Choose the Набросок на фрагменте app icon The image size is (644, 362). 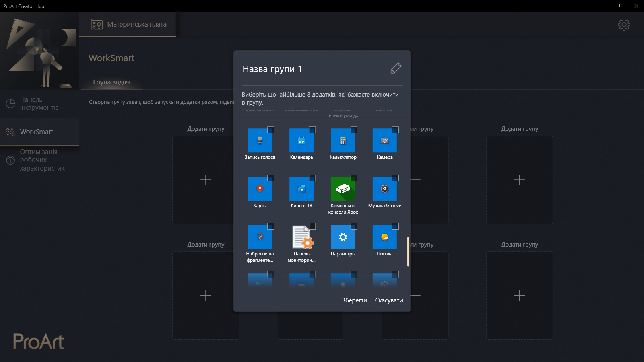point(260,237)
